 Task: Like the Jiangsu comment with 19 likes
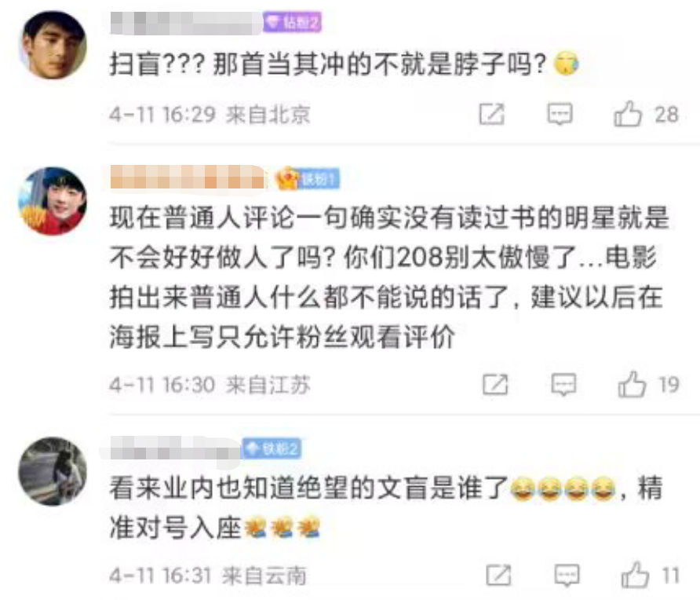coord(632,384)
